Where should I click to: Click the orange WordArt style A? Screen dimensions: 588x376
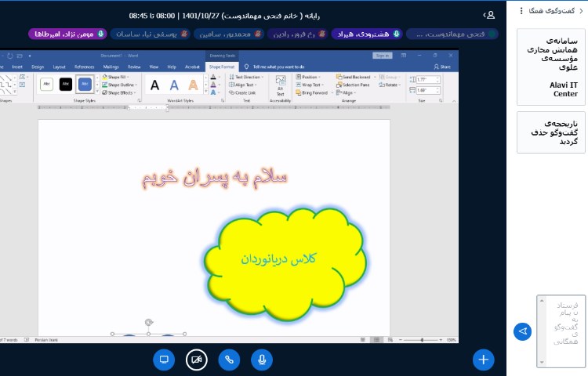click(x=193, y=85)
